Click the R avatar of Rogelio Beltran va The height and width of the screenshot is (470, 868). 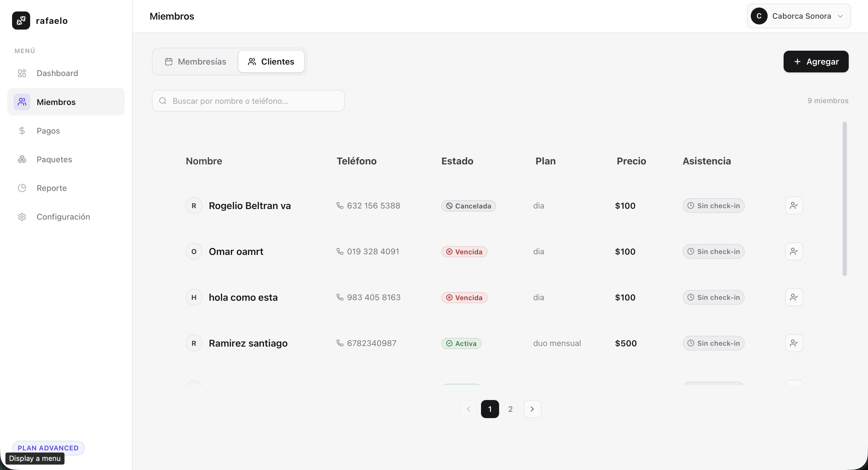click(194, 206)
